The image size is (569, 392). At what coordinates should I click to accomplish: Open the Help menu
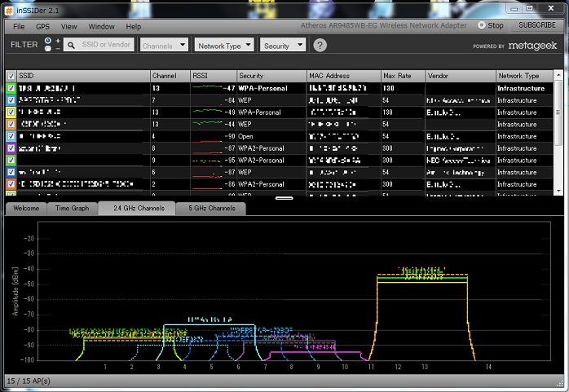click(x=133, y=26)
